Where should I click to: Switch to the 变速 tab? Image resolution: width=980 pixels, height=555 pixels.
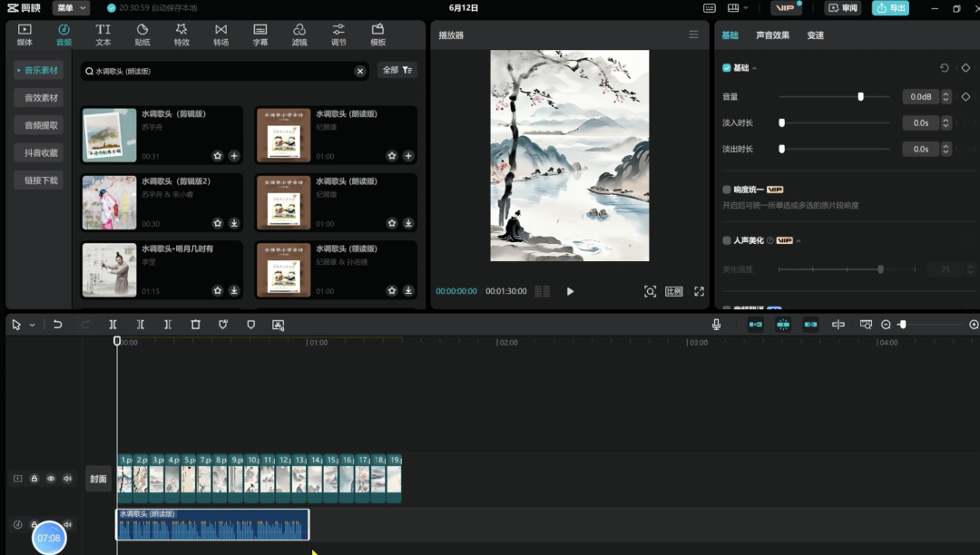[816, 35]
